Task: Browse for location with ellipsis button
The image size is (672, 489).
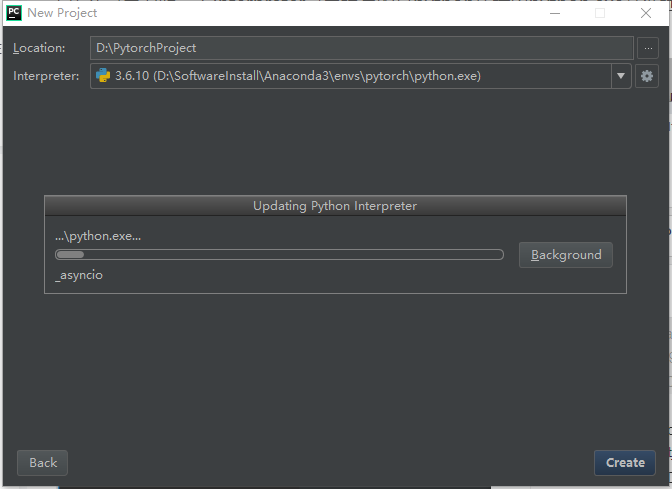Action: (x=648, y=48)
